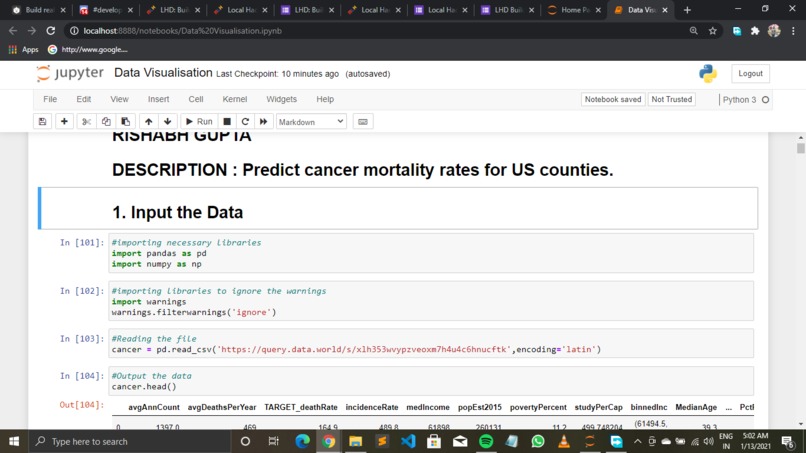Image resolution: width=806 pixels, height=453 pixels.
Task: Open the Edit menu
Action: tap(84, 99)
